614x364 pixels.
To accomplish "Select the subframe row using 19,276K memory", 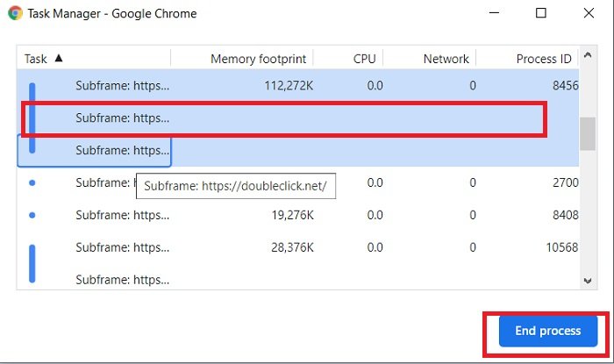I will pos(263,215).
